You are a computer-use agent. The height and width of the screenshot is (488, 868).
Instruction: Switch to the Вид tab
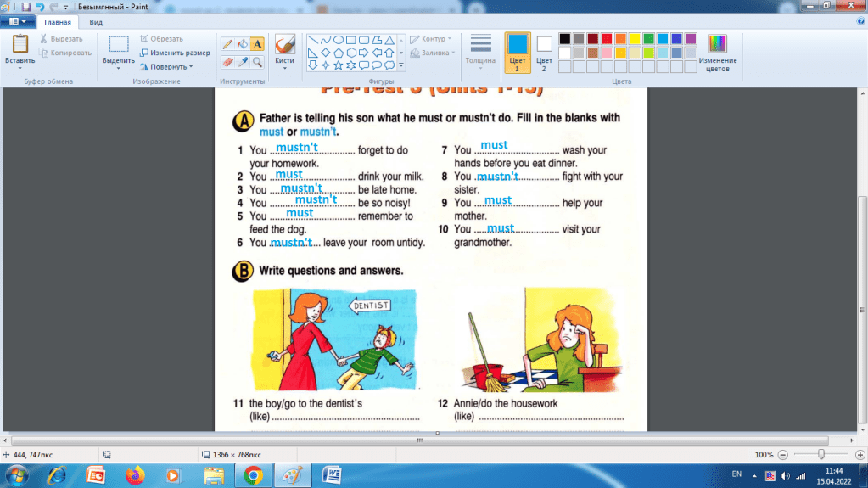97,23
